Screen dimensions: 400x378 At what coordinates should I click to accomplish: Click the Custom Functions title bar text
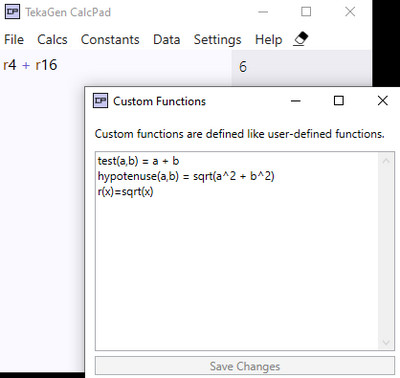(159, 101)
